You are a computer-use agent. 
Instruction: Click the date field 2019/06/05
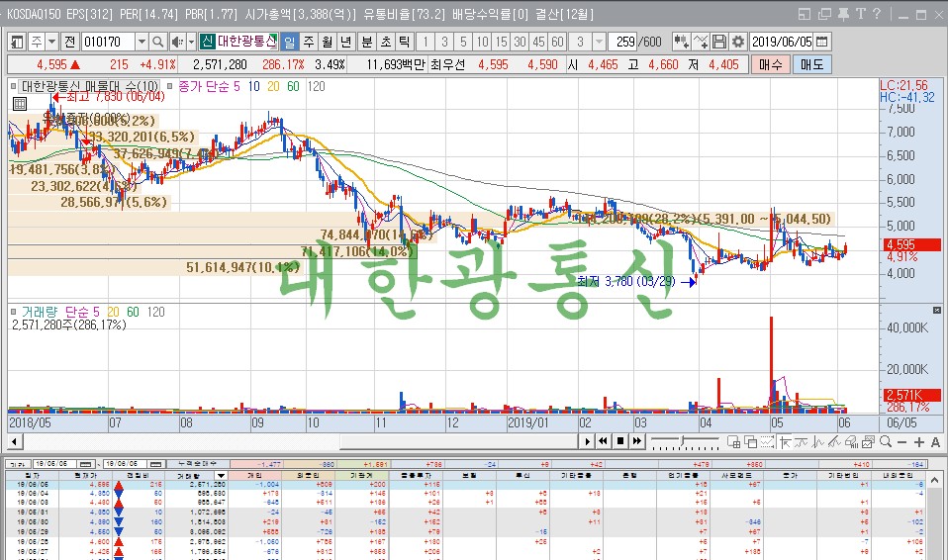pyautogui.click(x=783, y=42)
